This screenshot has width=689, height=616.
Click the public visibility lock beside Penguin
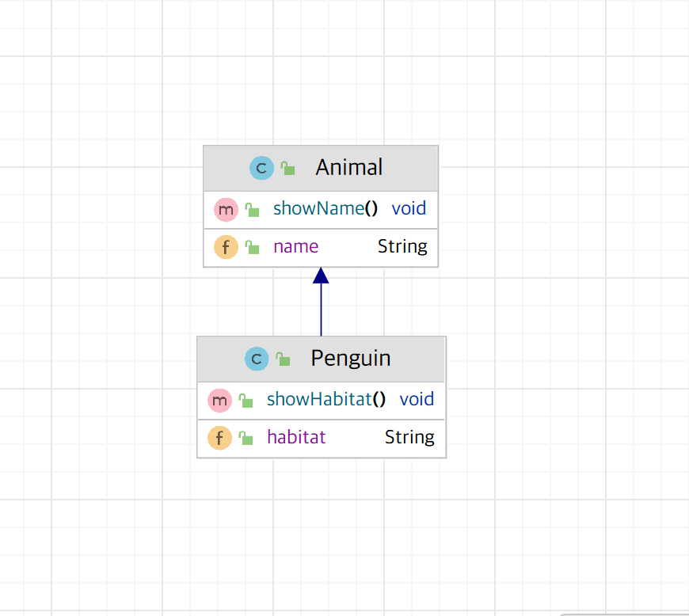pos(283,359)
